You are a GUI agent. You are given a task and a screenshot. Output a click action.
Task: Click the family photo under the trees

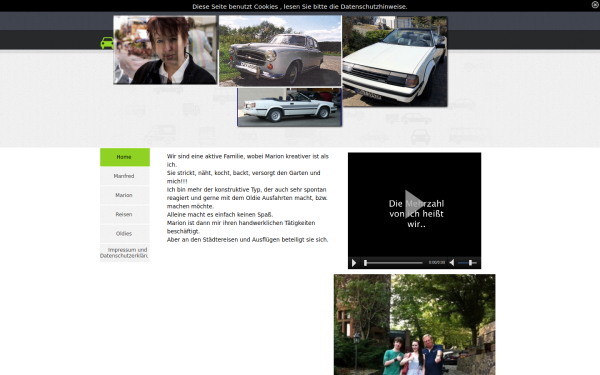click(x=414, y=324)
